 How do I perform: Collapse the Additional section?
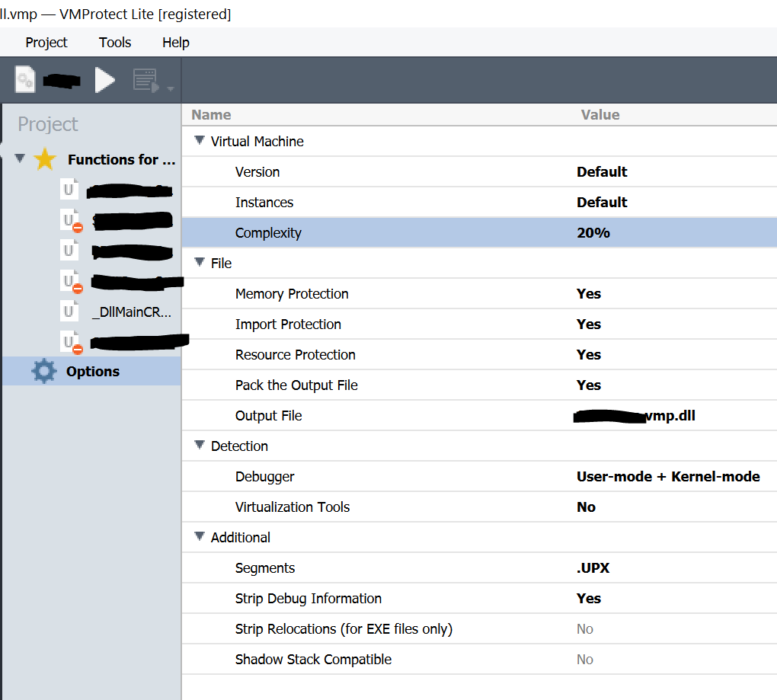tap(200, 536)
